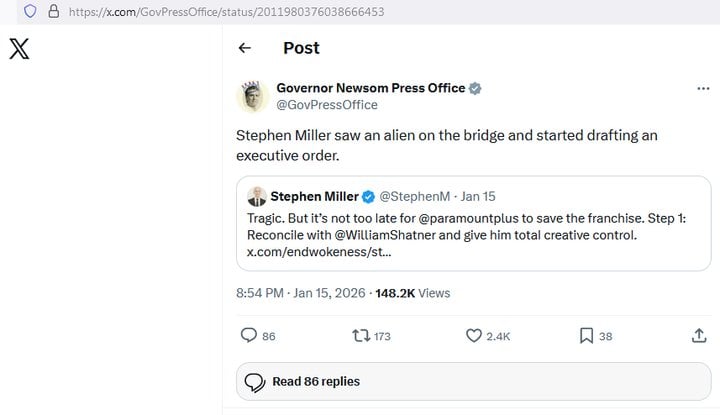Click the Governor Newsom Press Office avatar
Image resolution: width=720 pixels, height=415 pixels.
pyautogui.click(x=252, y=96)
